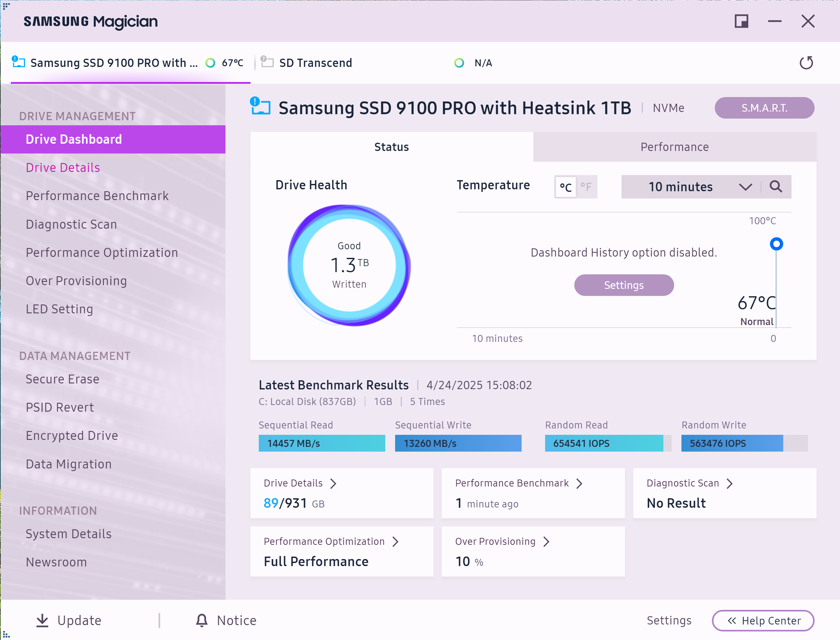The image size is (840, 640).
Task: Click the S.M.A.R.T. button
Action: click(x=764, y=108)
